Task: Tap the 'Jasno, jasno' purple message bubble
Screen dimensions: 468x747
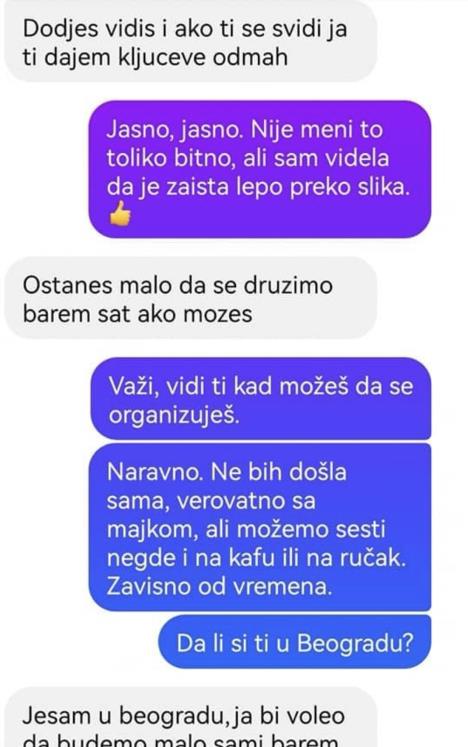Action: tap(260, 169)
